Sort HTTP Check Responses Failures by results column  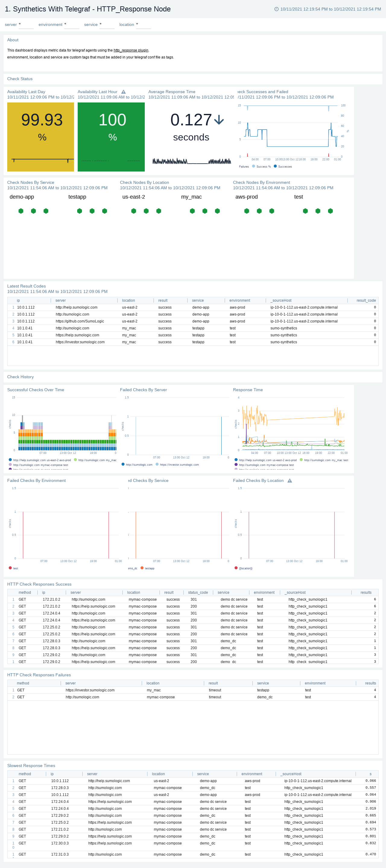pyautogui.click(x=370, y=683)
